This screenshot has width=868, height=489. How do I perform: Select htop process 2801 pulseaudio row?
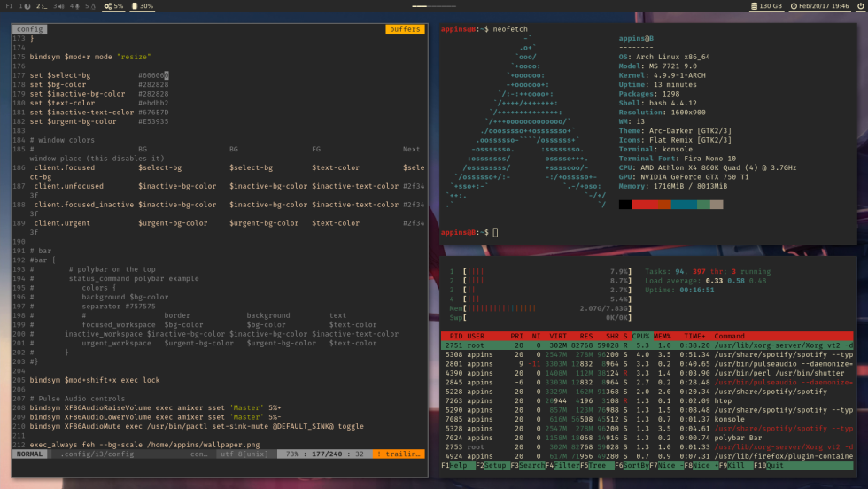647,364
